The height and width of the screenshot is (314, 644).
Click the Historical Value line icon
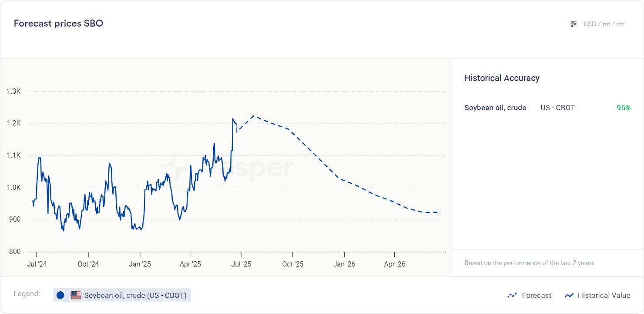pos(569,295)
